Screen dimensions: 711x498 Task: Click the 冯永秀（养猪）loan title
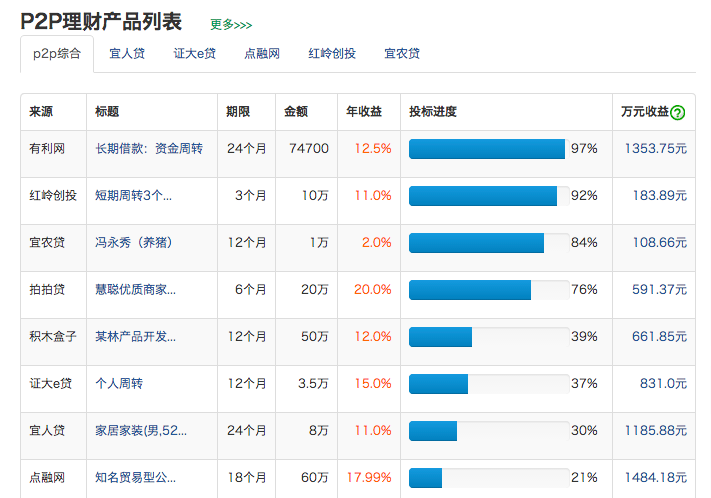tap(133, 243)
